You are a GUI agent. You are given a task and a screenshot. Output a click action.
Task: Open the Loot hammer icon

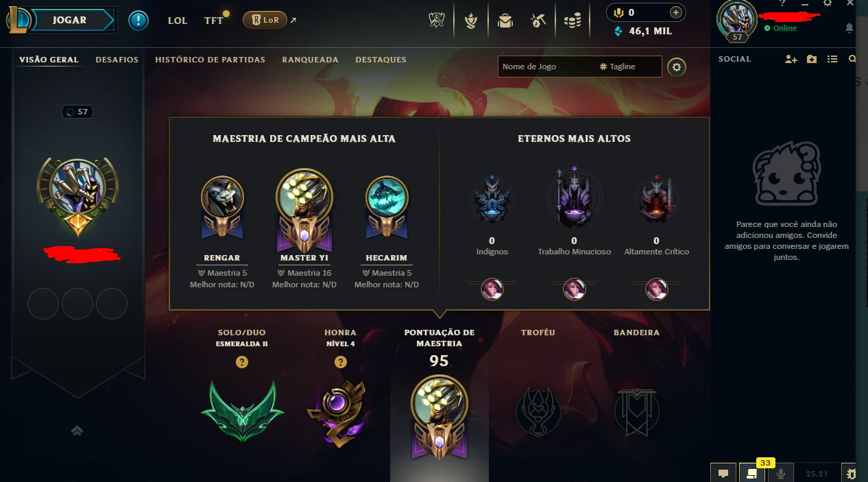coord(538,21)
